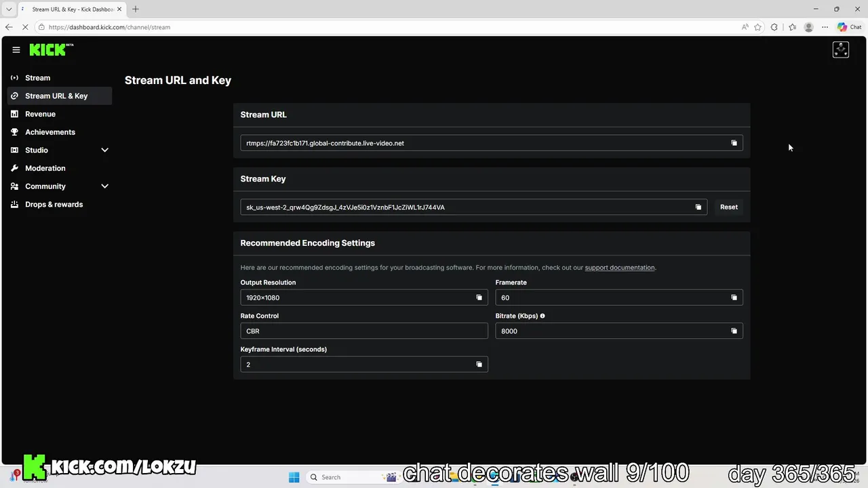Open the tab list dropdown arrow
Screen dimensions: 868x488
click(9, 9)
